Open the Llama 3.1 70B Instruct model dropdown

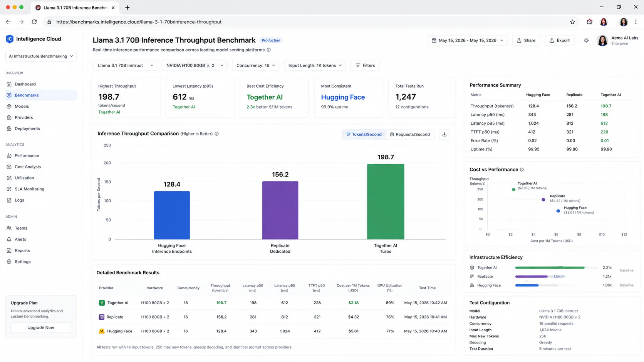(x=125, y=65)
